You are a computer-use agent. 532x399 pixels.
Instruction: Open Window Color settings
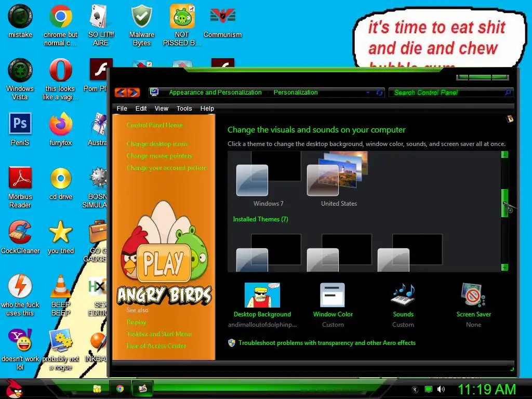click(x=333, y=305)
